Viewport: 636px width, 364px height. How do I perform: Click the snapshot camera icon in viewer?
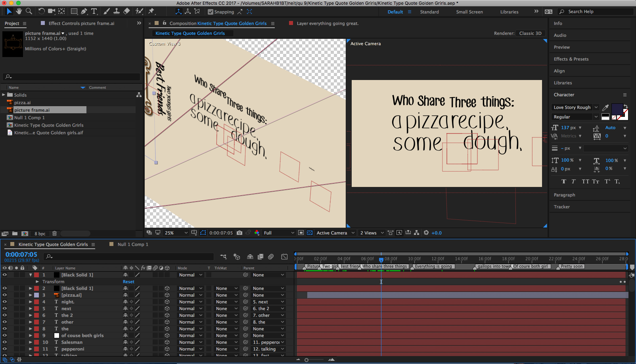239,233
